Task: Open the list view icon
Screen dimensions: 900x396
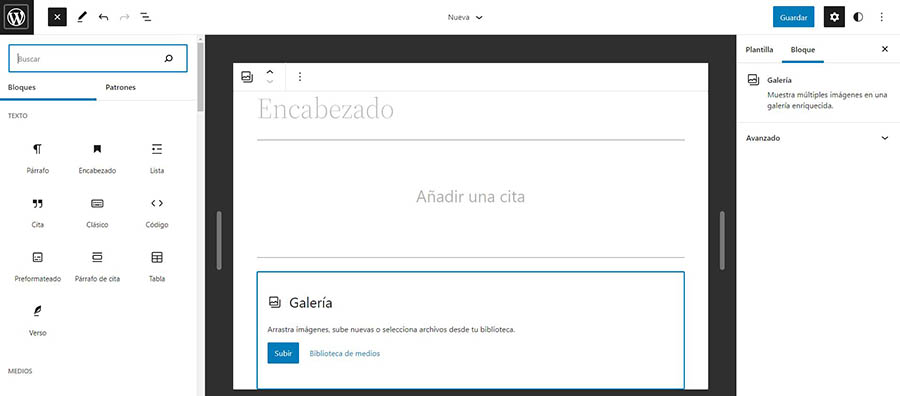Action: 146,17
